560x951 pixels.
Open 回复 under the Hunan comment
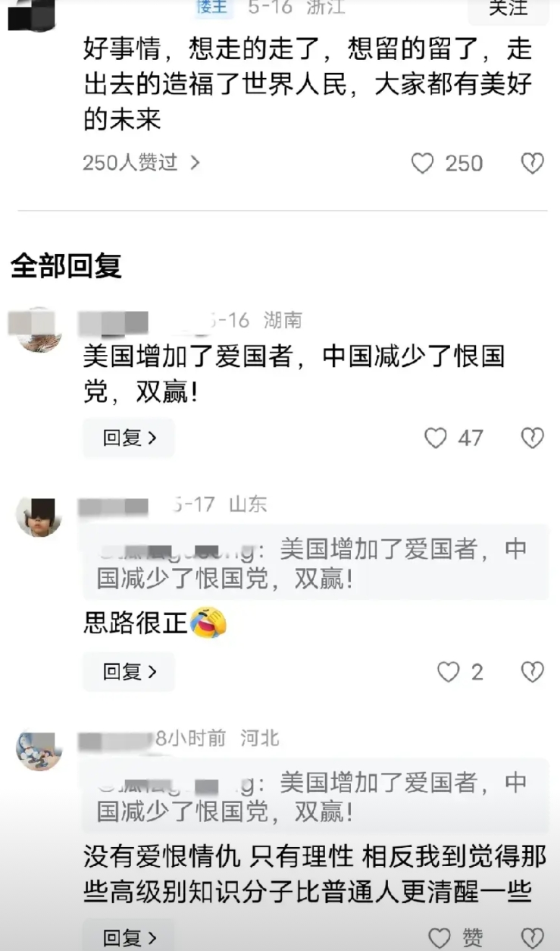[129, 438]
